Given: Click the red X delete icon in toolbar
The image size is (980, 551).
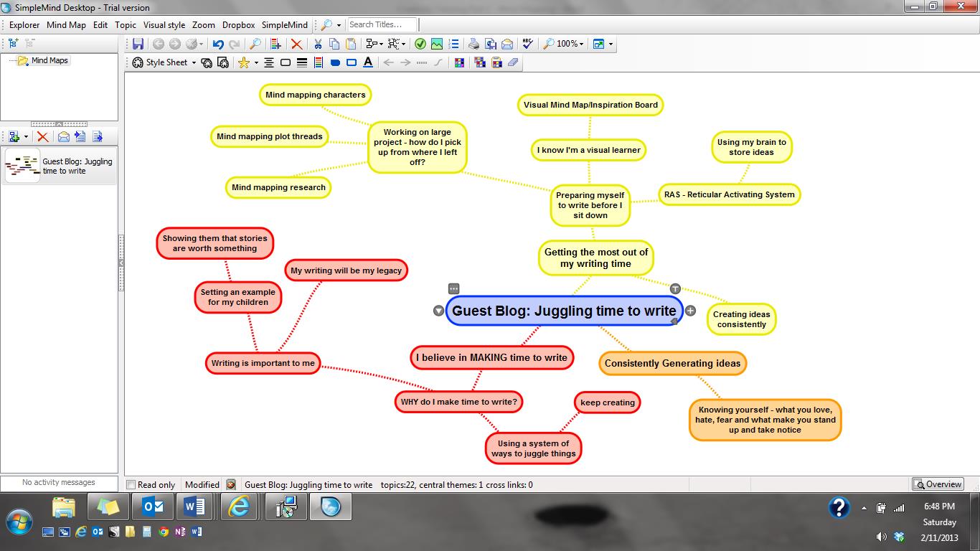Looking at the screenshot, I should (296, 44).
